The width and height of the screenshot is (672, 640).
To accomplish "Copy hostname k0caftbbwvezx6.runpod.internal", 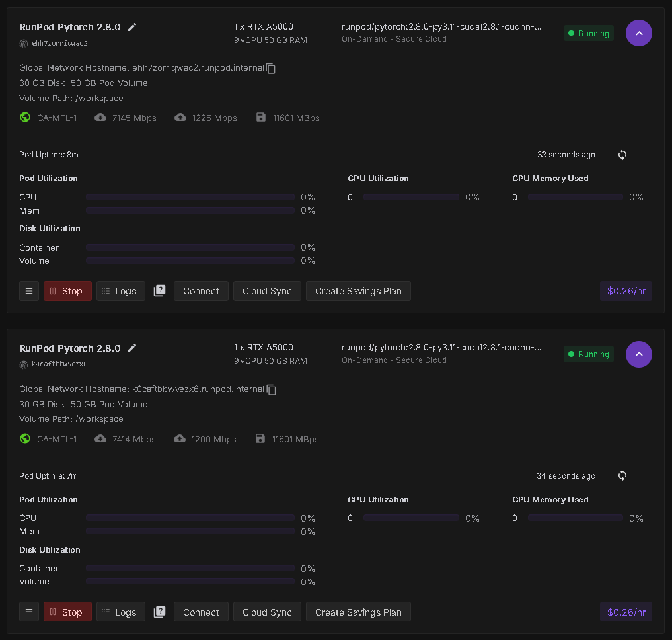I will [271, 390].
